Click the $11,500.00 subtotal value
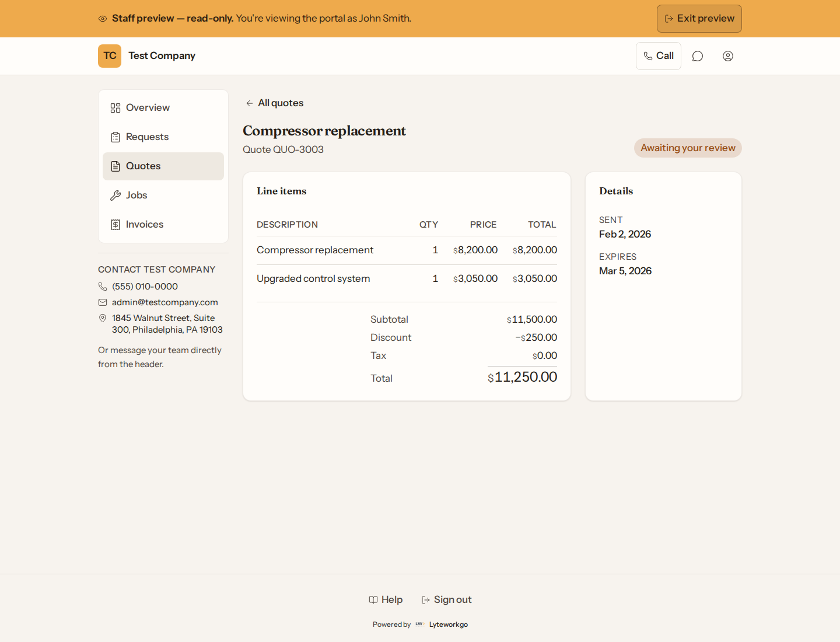The image size is (840, 642). 532,319
